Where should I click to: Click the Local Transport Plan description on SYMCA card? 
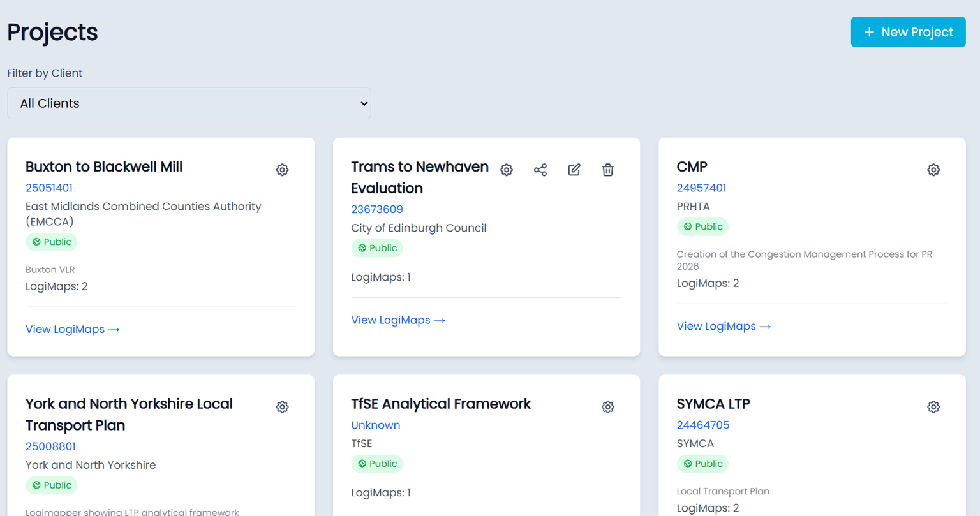pos(723,491)
